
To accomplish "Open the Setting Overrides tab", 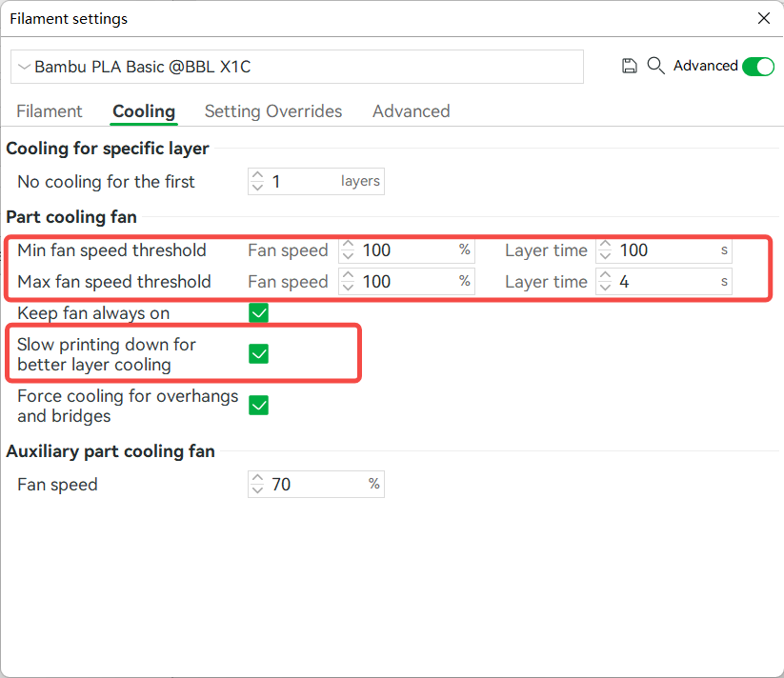I will point(273,111).
